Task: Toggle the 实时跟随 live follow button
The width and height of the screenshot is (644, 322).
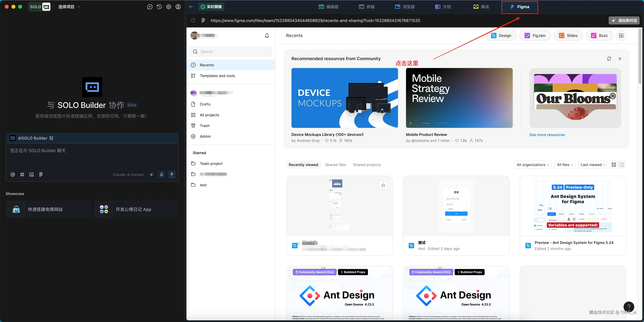Action: [211, 7]
